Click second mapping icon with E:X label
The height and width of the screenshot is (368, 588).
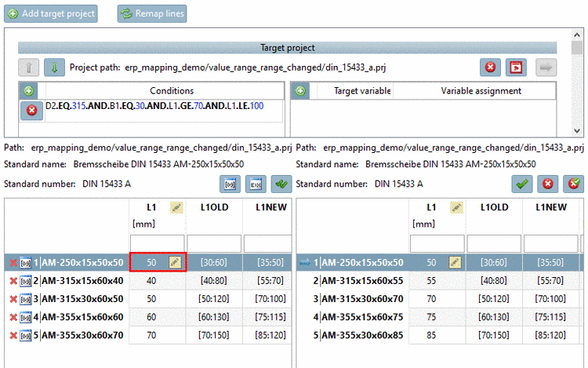click(x=256, y=184)
